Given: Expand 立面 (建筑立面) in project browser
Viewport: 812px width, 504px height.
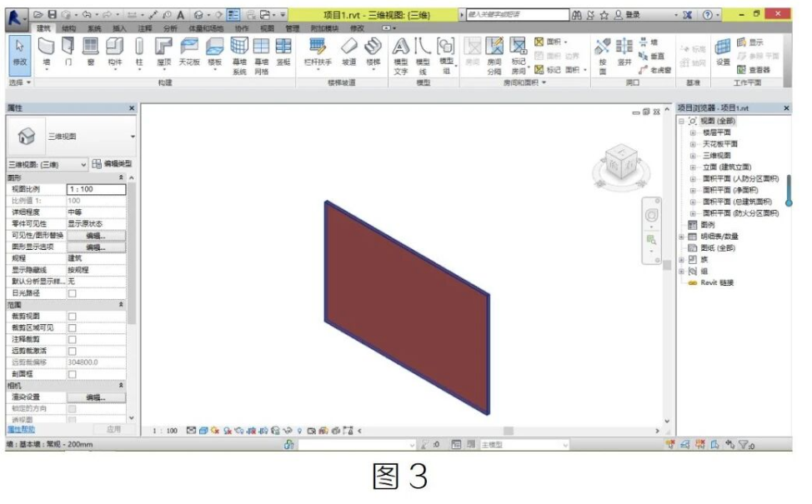Looking at the screenshot, I should pyautogui.click(x=693, y=167).
